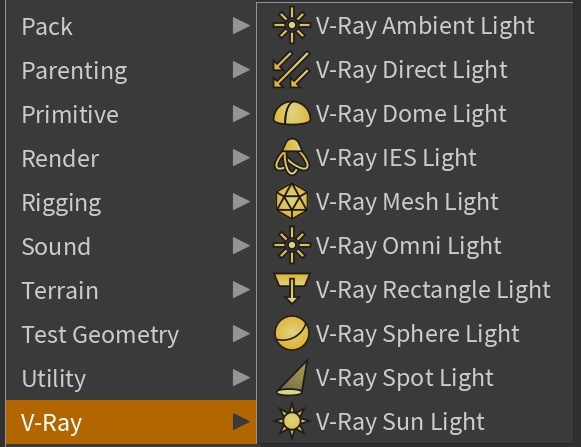Image resolution: width=581 pixels, height=447 pixels.
Task: Select the V-Ray Sun Light icon
Action: pos(292,421)
